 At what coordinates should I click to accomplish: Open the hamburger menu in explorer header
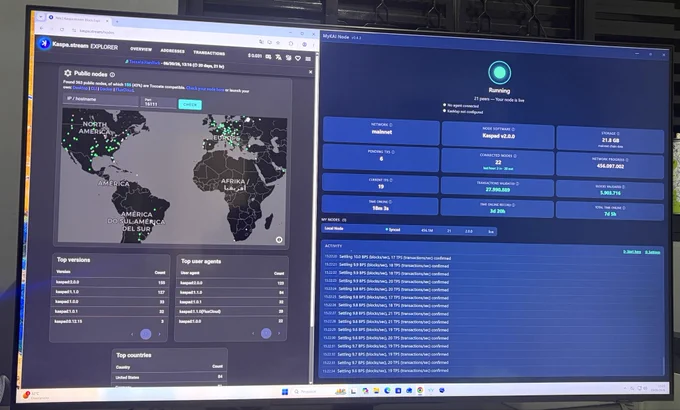pos(308,59)
